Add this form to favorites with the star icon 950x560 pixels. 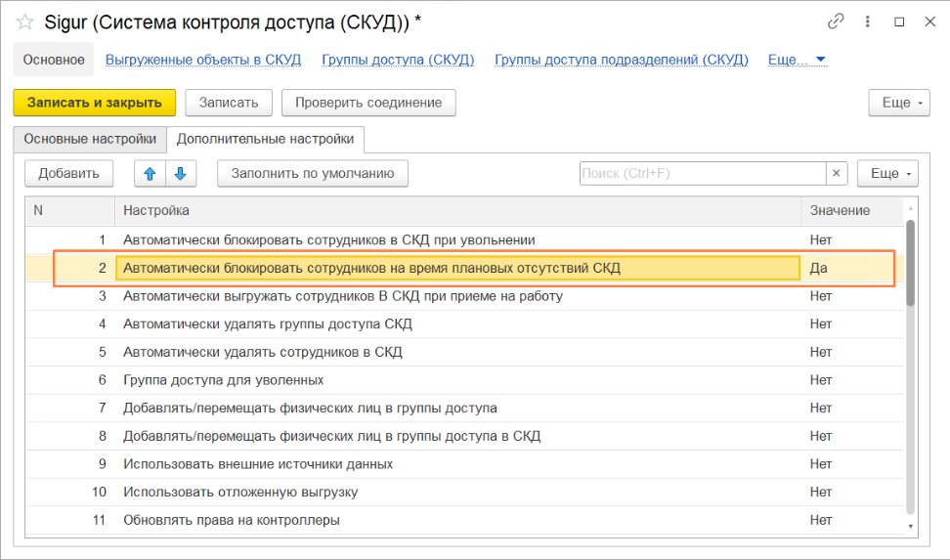coord(25,22)
